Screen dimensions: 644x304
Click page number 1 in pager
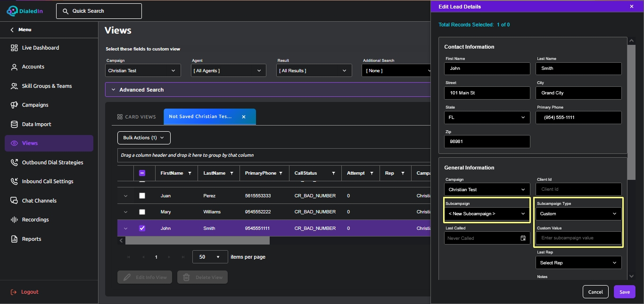(x=156, y=257)
